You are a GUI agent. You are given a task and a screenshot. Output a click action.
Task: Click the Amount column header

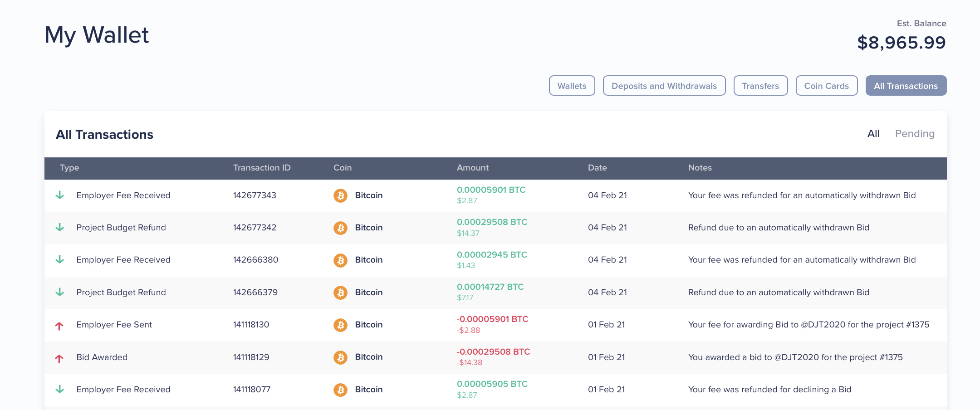(x=472, y=168)
